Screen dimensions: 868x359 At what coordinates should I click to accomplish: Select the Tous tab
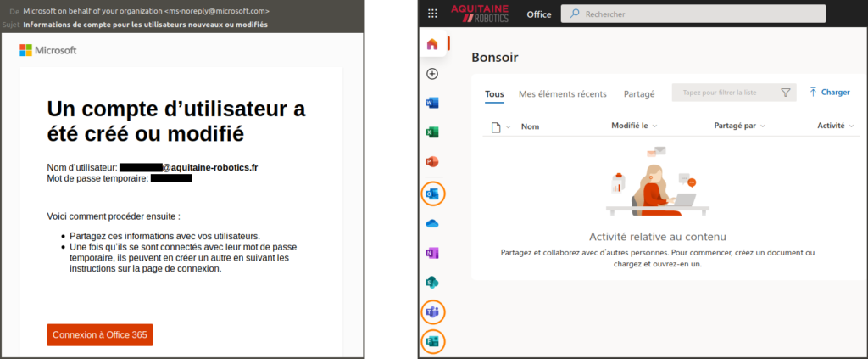point(494,93)
